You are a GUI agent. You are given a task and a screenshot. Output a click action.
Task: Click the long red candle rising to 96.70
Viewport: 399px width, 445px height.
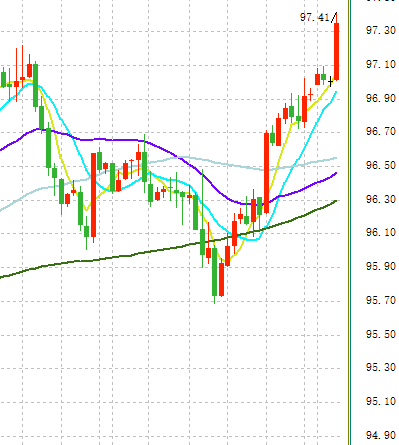point(267,173)
